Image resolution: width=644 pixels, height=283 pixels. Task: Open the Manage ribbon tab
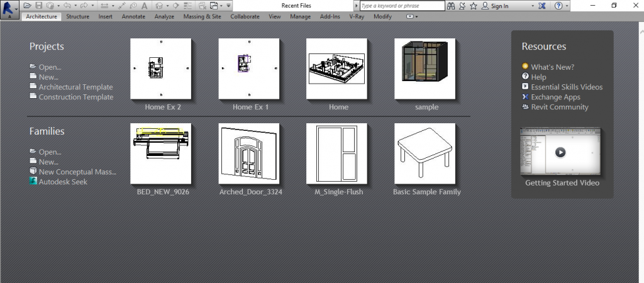[300, 16]
